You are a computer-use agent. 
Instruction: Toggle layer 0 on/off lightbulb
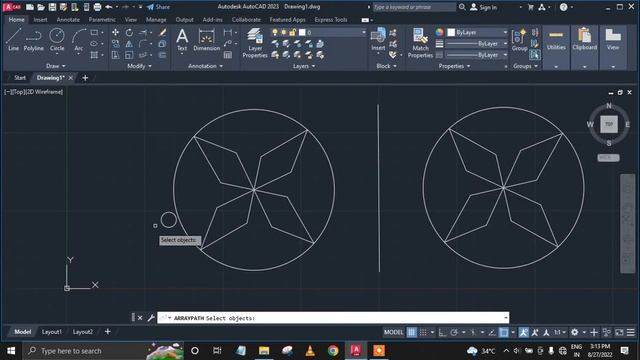pos(275,32)
